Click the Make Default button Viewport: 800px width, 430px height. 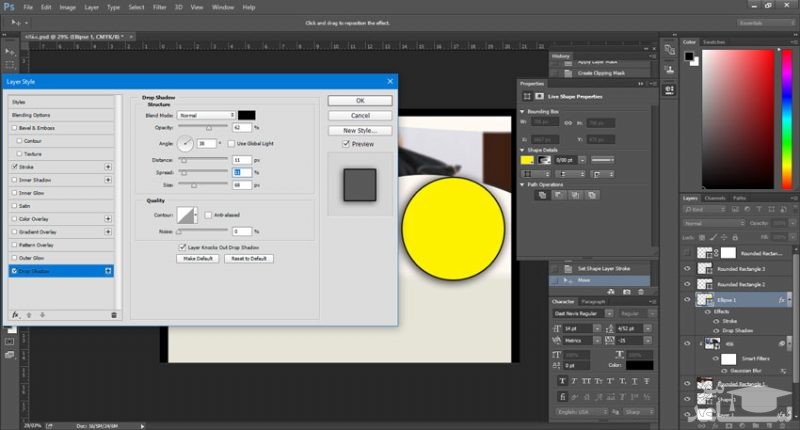tap(197, 258)
